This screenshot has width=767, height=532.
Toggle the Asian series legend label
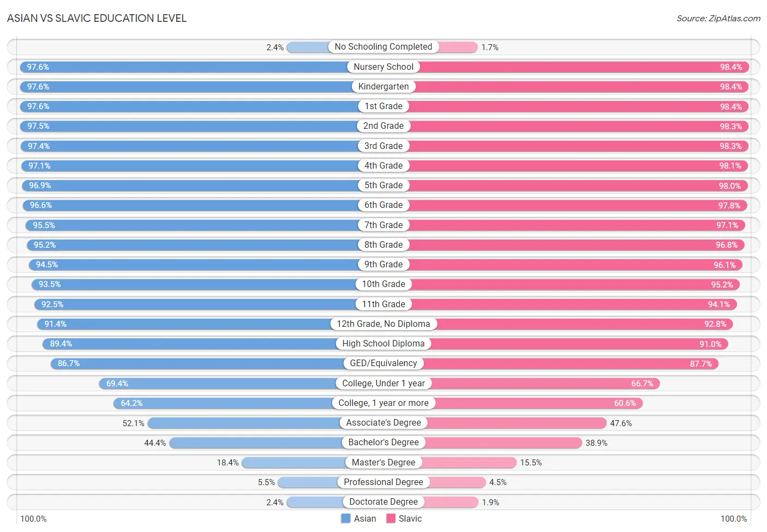tap(365, 518)
